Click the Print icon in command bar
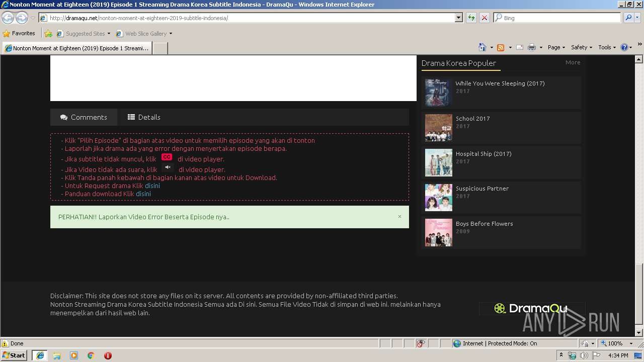Screen dimensions: 644x362 coord(532,47)
